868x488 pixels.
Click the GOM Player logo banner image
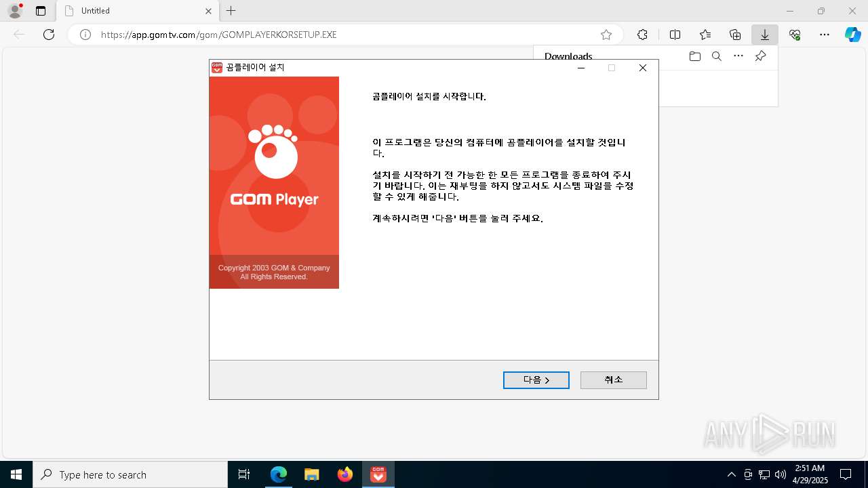pos(274,182)
